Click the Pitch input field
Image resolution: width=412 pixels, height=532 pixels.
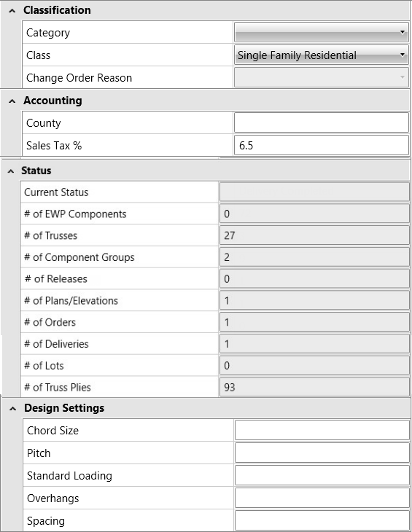(322, 453)
